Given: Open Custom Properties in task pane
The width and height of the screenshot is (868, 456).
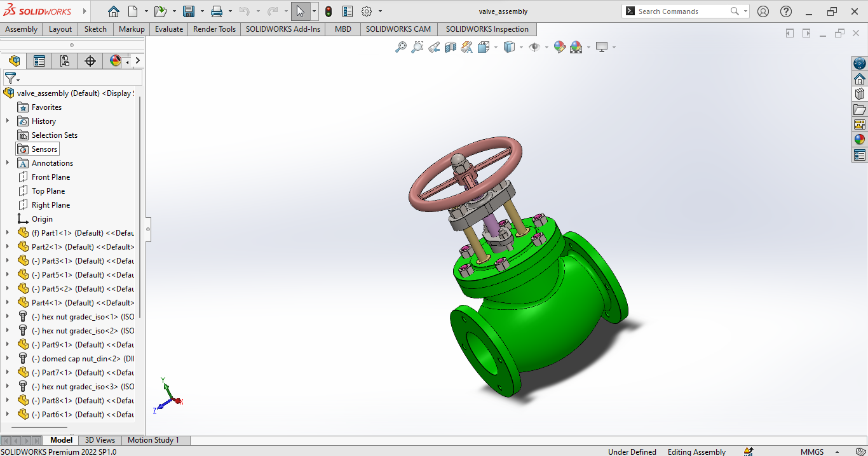Looking at the screenshot, I should pos(860,155).
